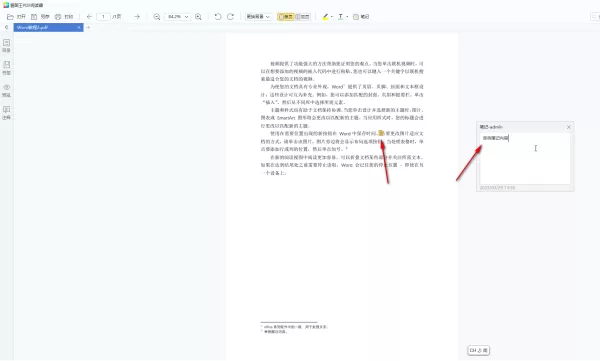The height and width of the screenshot is (361, 600).
Task: Open the annotations sidebar panel
Action: click(x=7, y=113)
